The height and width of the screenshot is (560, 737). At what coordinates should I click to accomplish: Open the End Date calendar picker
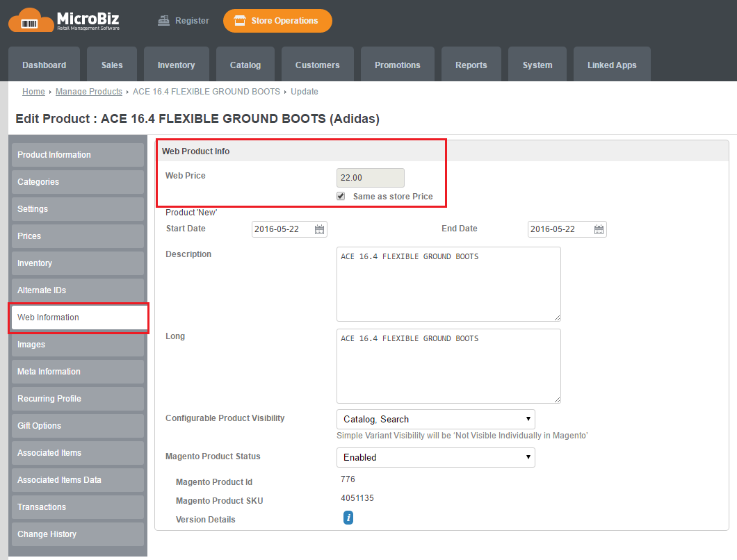click(599, 229)
